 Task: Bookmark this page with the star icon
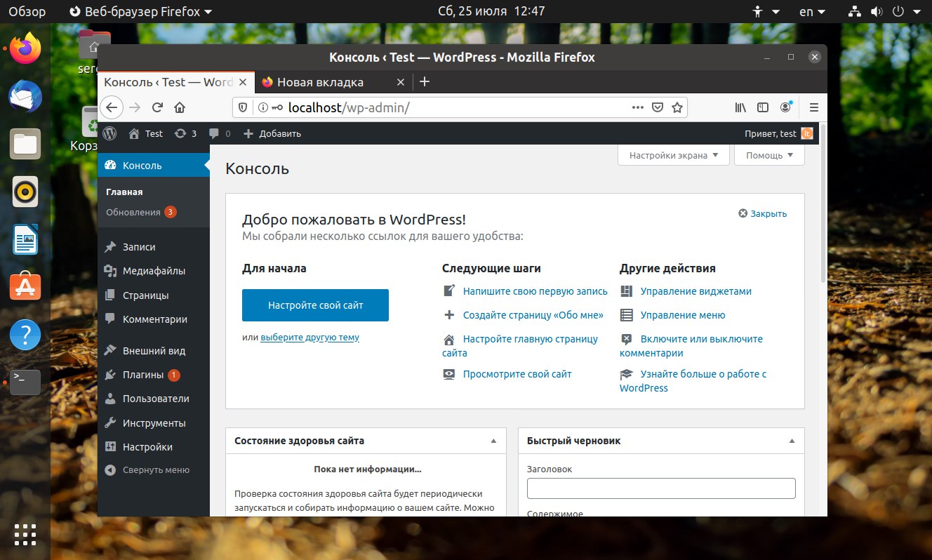point(677,107)
